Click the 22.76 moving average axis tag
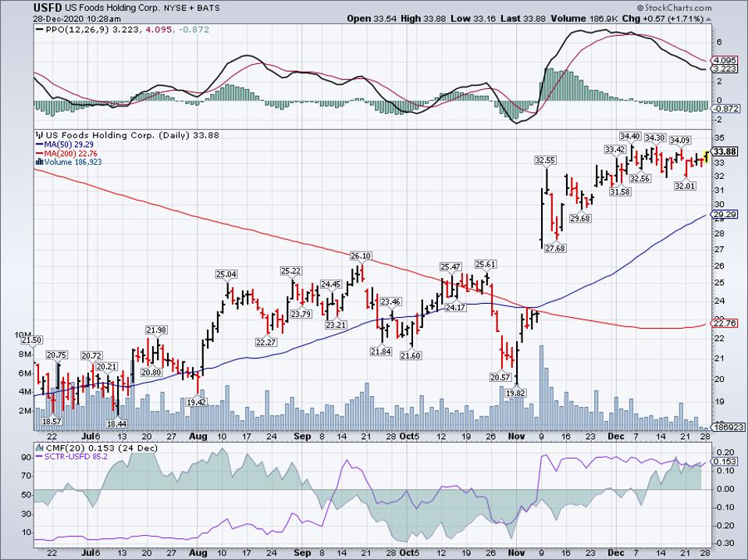The image size is (748, 560). [x=724, y=323]
